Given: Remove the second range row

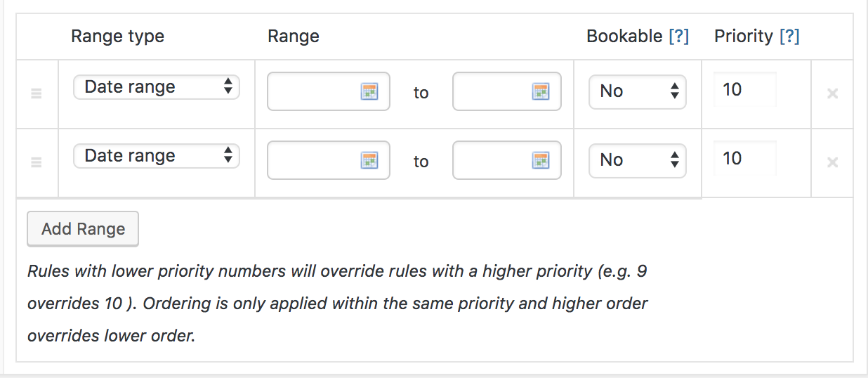Looking at the screenshot, I should point(833,162).
